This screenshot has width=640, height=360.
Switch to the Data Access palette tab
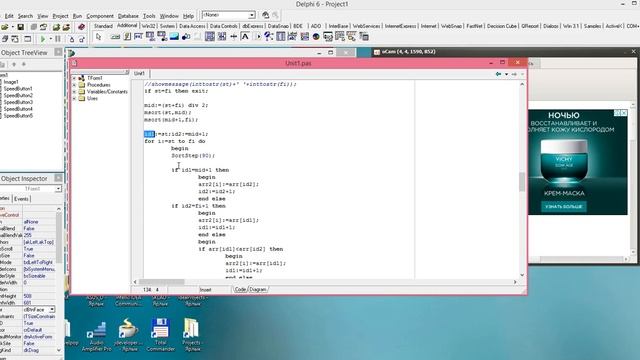192,26
